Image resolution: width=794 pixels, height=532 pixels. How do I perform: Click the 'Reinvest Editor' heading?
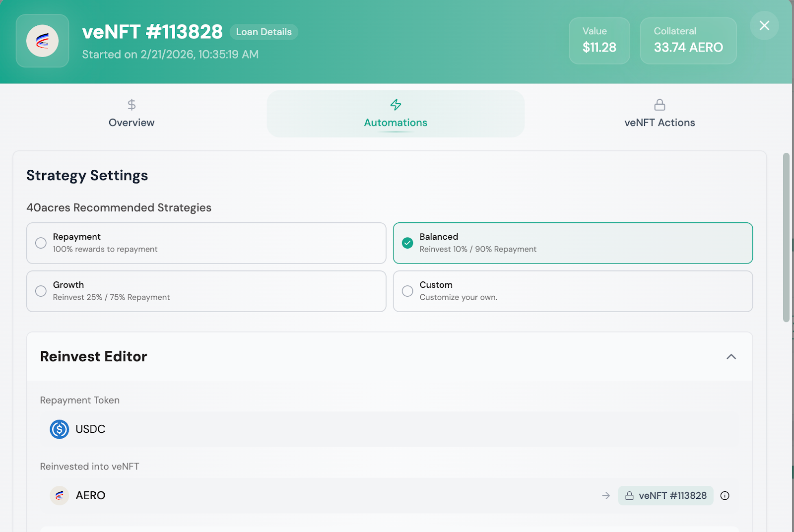click(x=93, y=357)
